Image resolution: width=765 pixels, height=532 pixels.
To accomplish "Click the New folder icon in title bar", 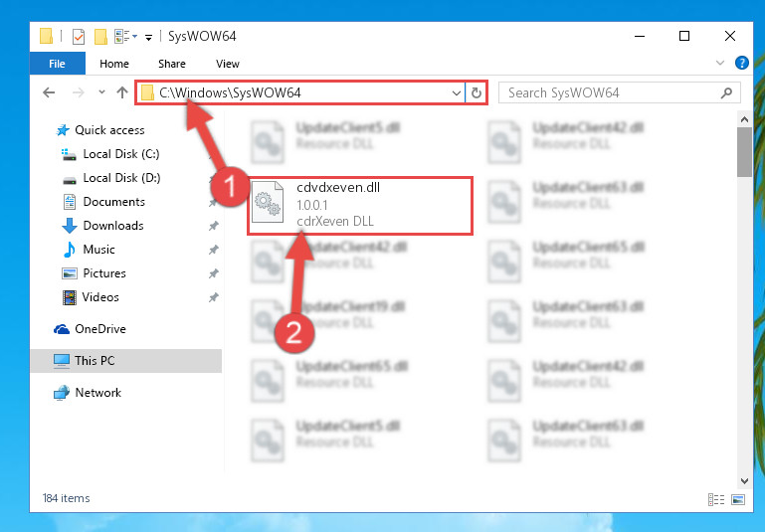I will [x=100, y=37].
